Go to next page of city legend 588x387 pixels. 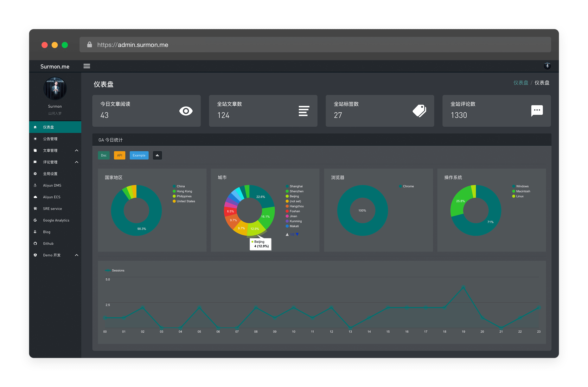pos(297,234)
